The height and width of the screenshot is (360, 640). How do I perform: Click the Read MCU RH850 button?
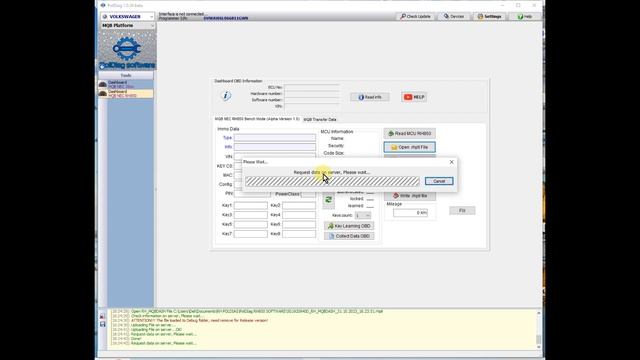[x=409, y=133]
